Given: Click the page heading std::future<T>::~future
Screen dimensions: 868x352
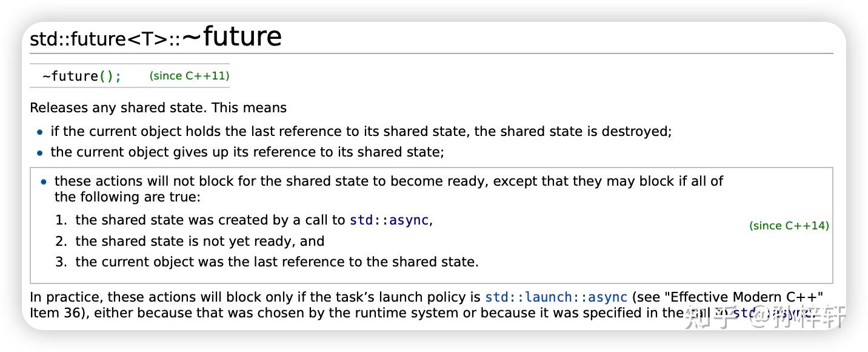Looking at the screenshot, I should pos(156,38).
